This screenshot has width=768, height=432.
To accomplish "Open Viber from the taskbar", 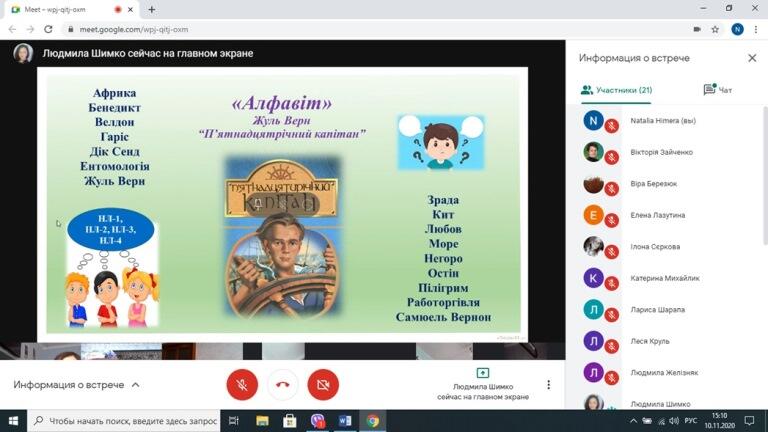I will (x=317, y=421).
